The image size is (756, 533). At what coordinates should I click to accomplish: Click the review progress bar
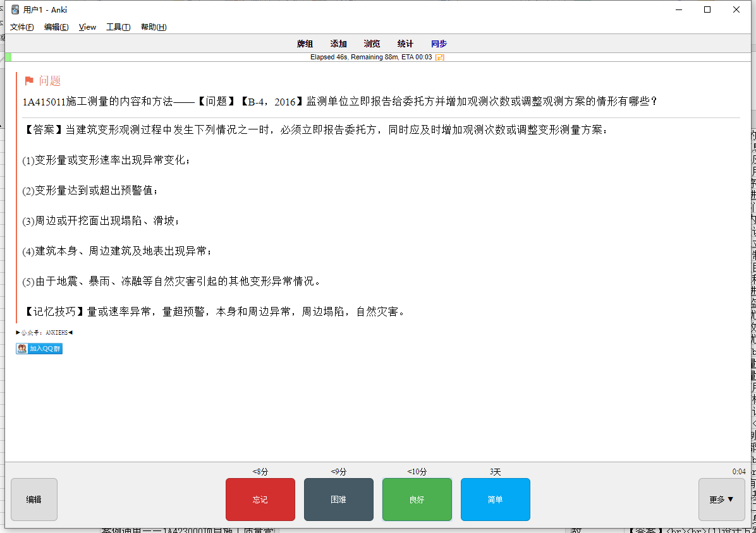click(378, 57)
